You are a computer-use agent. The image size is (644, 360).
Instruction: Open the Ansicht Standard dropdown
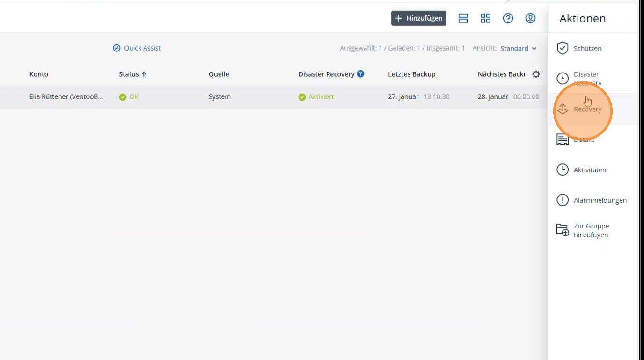point(519,48)
